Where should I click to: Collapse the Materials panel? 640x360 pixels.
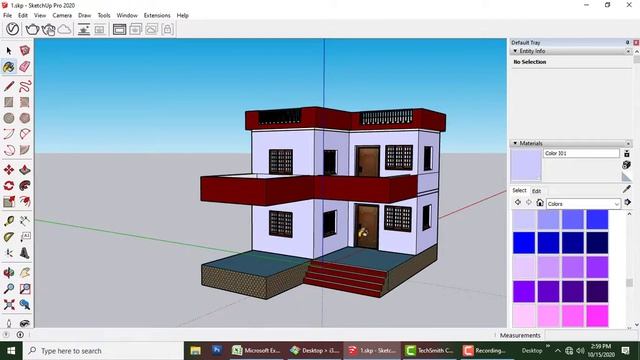click(x=515, y=143)
